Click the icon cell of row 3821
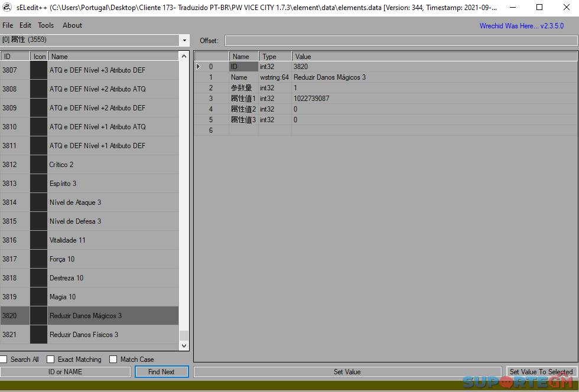The width and height of the screenshot is (579, 392). pyautogui.click(x=39, y=335)
